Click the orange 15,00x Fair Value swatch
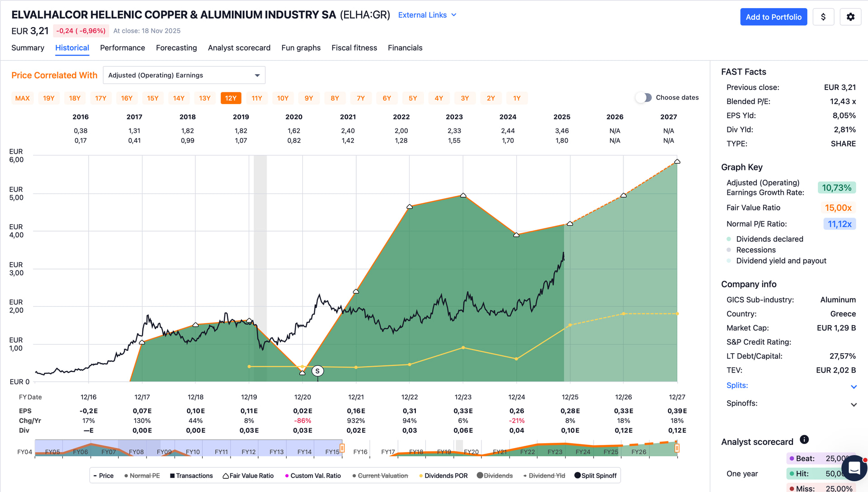Image resolution: width=868 pixels, height=492 pixels. tap(838, 208)
